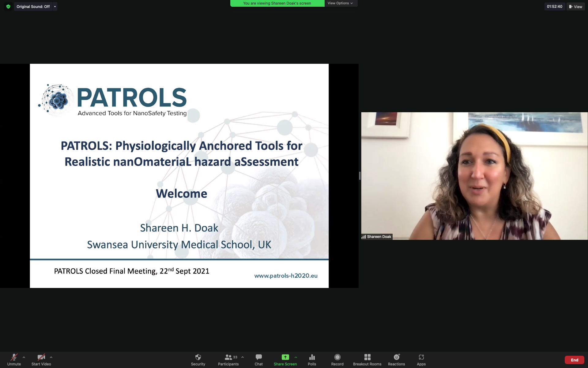
Task: Click 'Advanced Tools for NanoSafety Testing' tagline
Action: click(x=132, y=113)
